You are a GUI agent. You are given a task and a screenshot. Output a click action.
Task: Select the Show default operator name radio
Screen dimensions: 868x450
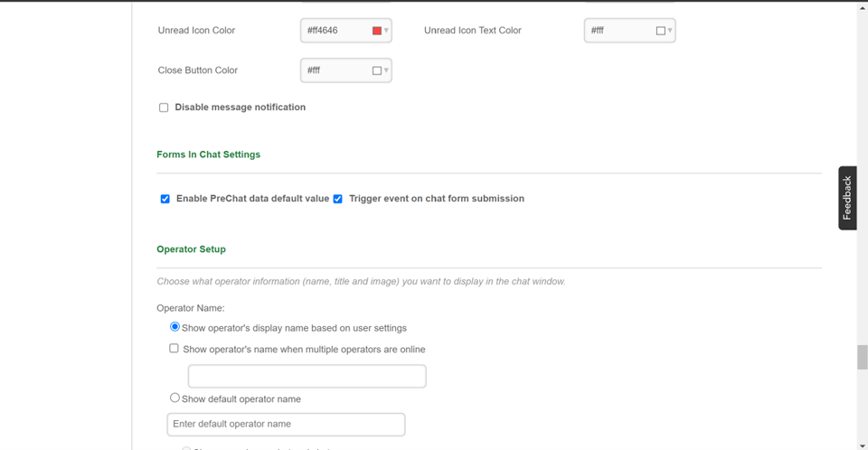coord(175,398)
